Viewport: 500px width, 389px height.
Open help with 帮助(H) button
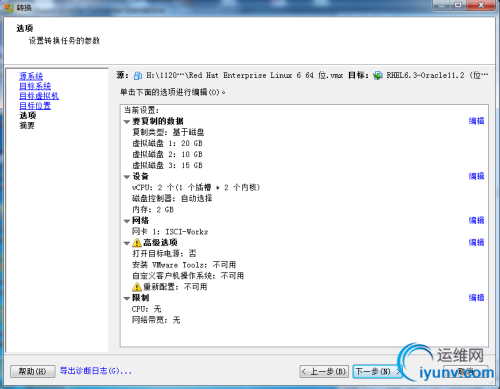point(33,371)
